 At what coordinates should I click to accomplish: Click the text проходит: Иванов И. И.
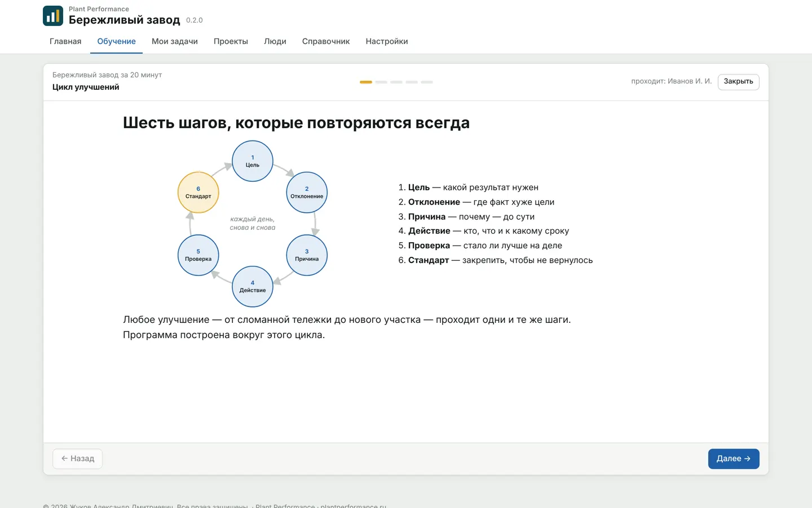[x=672, y=81]
